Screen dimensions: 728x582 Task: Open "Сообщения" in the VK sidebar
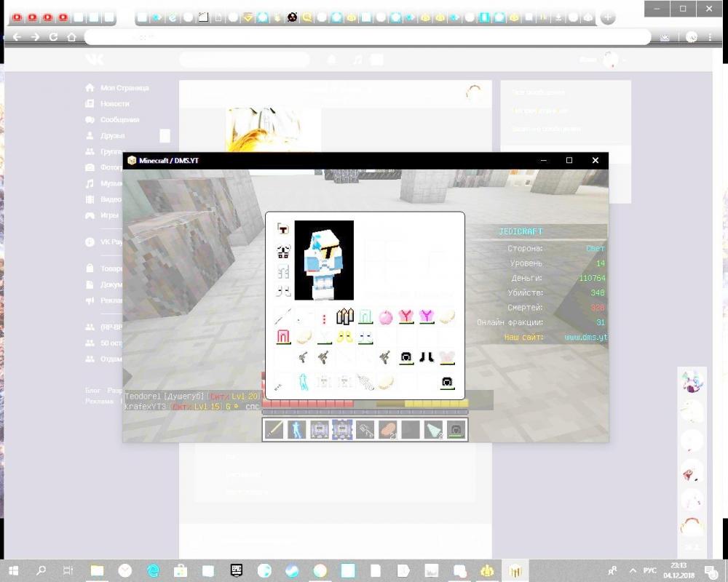click(119, 119)
